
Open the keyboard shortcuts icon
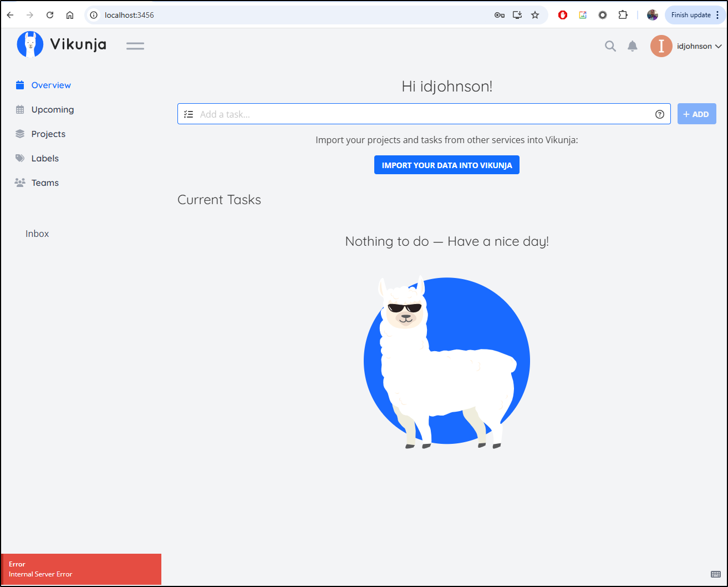point(716,574)
